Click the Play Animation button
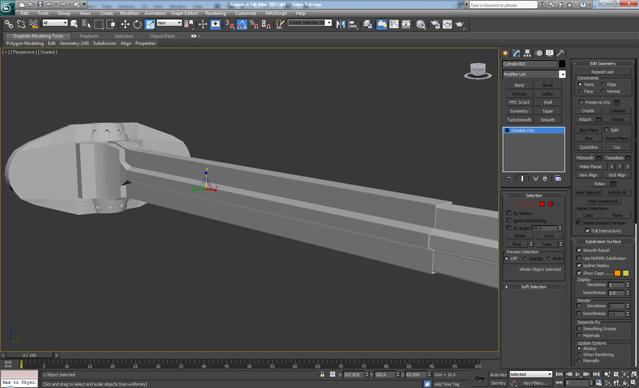 pos(578,374)
